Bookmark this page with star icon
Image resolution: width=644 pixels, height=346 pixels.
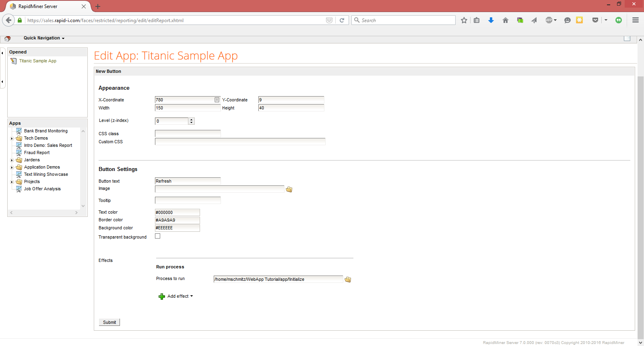(464, 20)
